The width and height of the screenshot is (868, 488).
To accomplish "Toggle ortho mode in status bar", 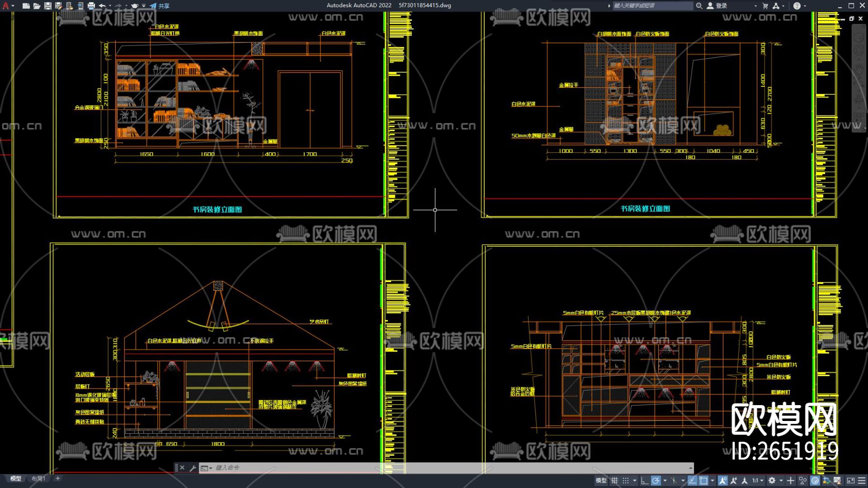I will [x=644, y=480].
